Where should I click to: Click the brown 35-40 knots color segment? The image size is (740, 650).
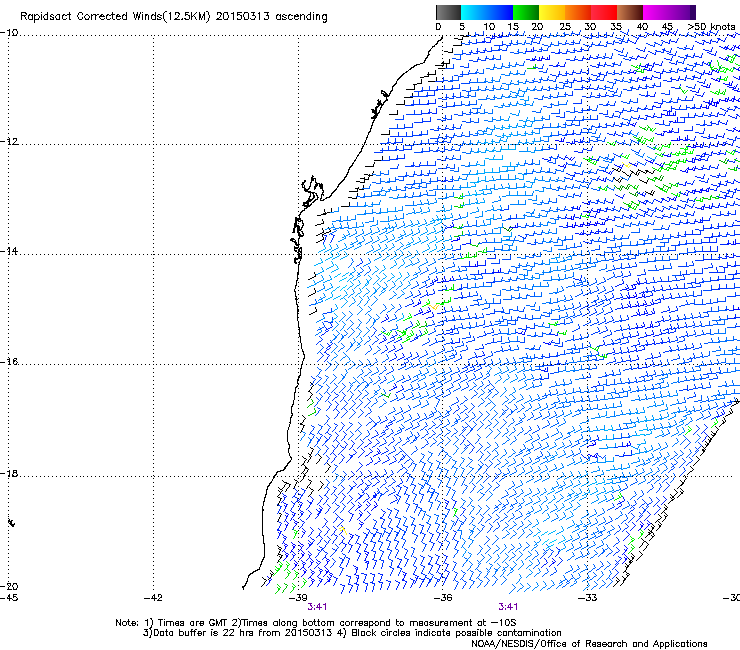630,12
